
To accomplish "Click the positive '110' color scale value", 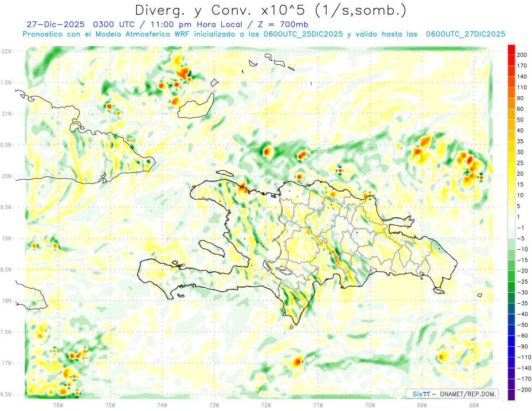I will coord(522,87).
